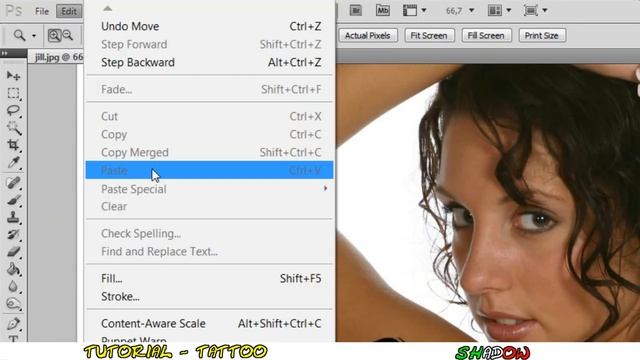Image resolution: width=640 pixels, height=360 pixels.
Task: Select the highlighted Paste entry
Action: (209, 170)
